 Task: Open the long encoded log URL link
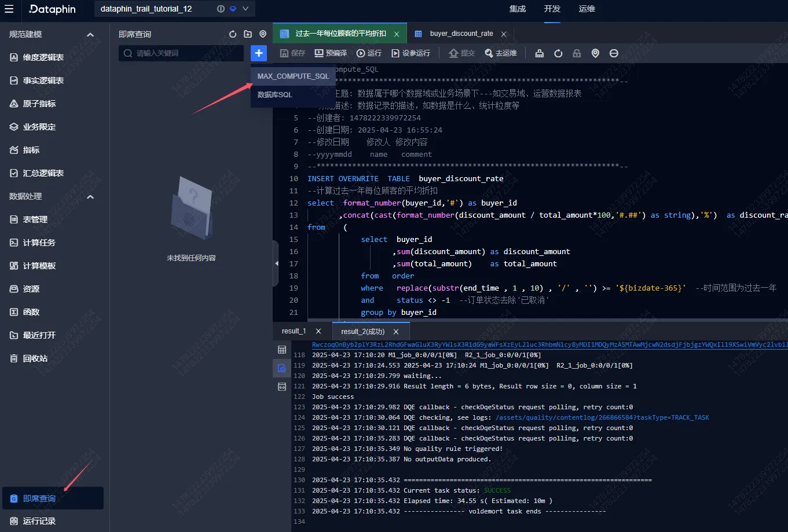[x=549, y=344]
